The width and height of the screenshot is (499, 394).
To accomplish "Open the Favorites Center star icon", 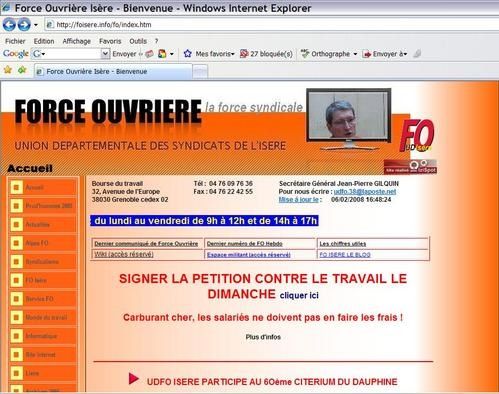I will click(x=8, y=70).
